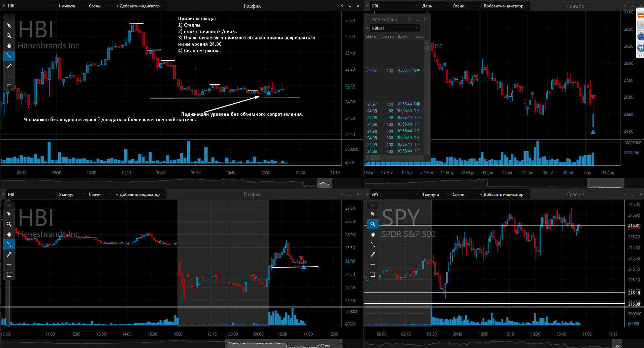Select the arrow drawing tool in top-left HBI chart

click(9, 66)
